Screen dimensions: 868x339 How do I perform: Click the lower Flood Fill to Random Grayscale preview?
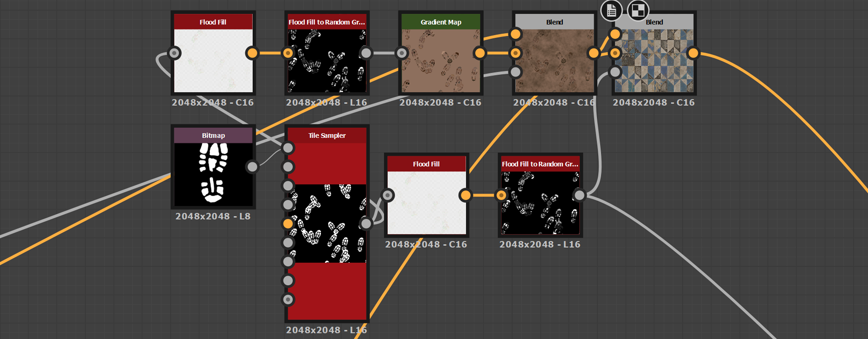coord(540,203)
